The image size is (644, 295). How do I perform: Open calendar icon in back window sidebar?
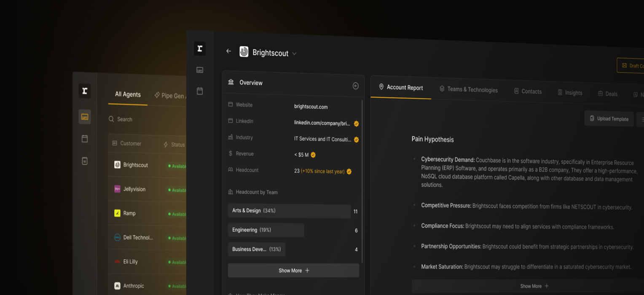point(85,139)
